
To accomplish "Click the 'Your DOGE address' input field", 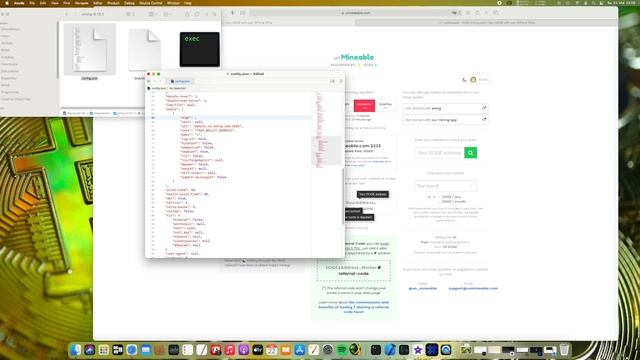I will [439, 153].
